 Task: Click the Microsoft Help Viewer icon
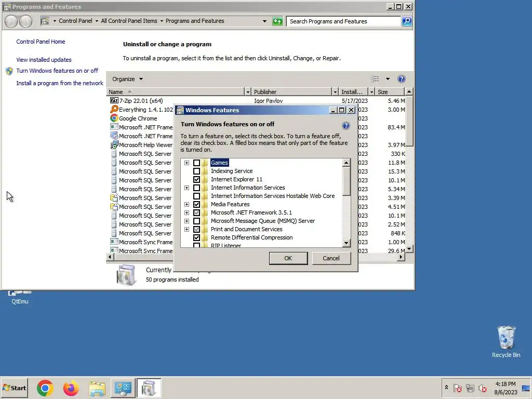pyautogui.click(x=114, y=145)
